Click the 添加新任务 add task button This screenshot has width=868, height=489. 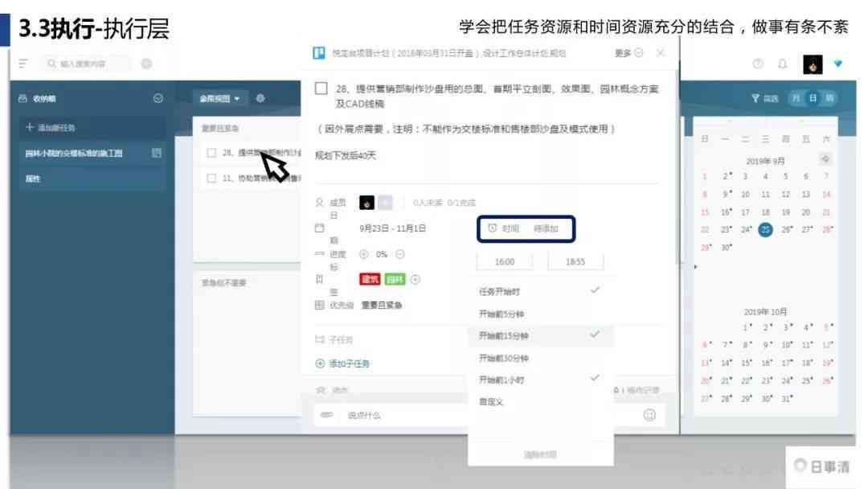click(92, 127)
